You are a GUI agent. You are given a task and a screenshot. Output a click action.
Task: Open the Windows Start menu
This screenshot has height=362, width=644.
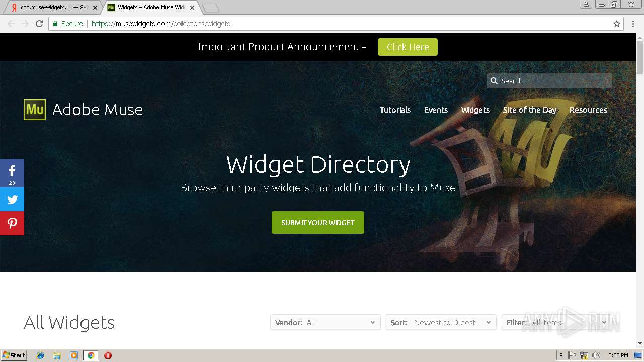tap(14, 355)
